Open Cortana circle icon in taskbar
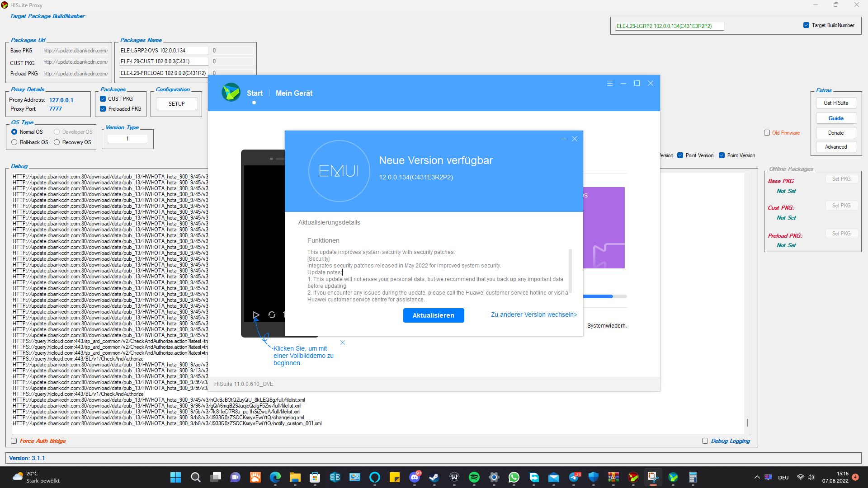Image resolution: width=868 pixels, height=488 pixels. click(x=375, y=477)
